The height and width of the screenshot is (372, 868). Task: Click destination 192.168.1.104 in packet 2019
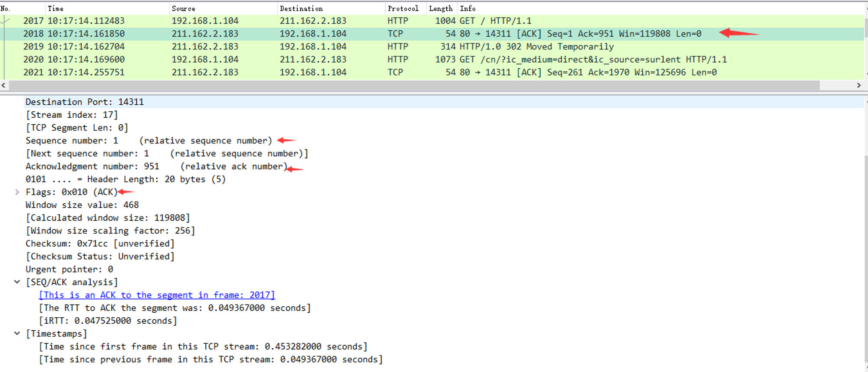pyautogui.click(x=313, y=46)
